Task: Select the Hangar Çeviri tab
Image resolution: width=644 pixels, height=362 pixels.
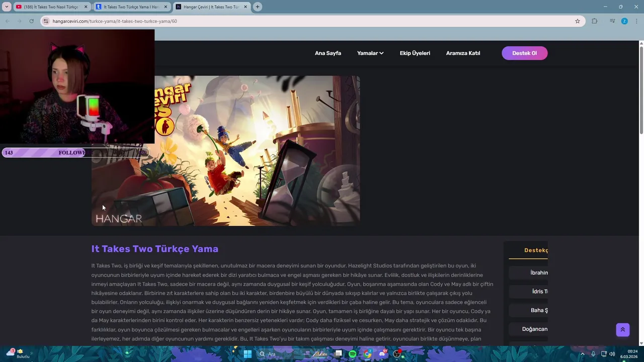Action: point(212,7)
